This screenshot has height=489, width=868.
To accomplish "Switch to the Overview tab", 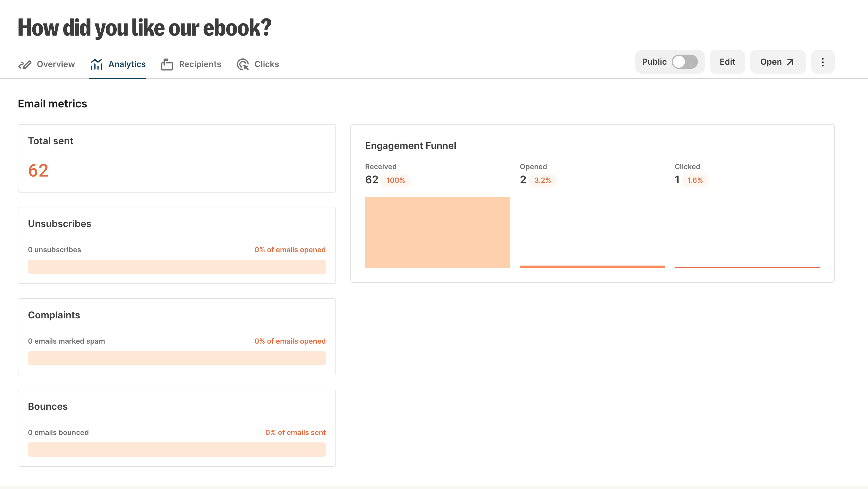I will click(x=47, y=64).
